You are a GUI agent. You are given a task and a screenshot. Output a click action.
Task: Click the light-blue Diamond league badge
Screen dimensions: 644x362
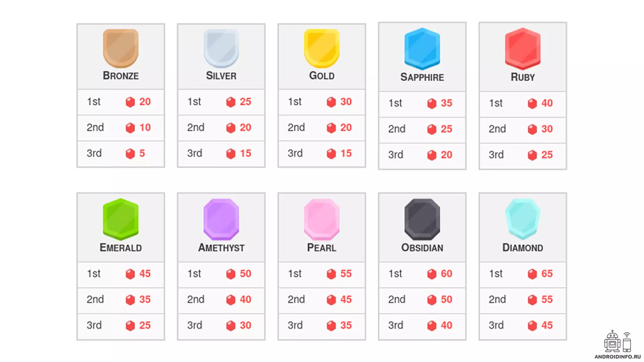pos(523,219)
